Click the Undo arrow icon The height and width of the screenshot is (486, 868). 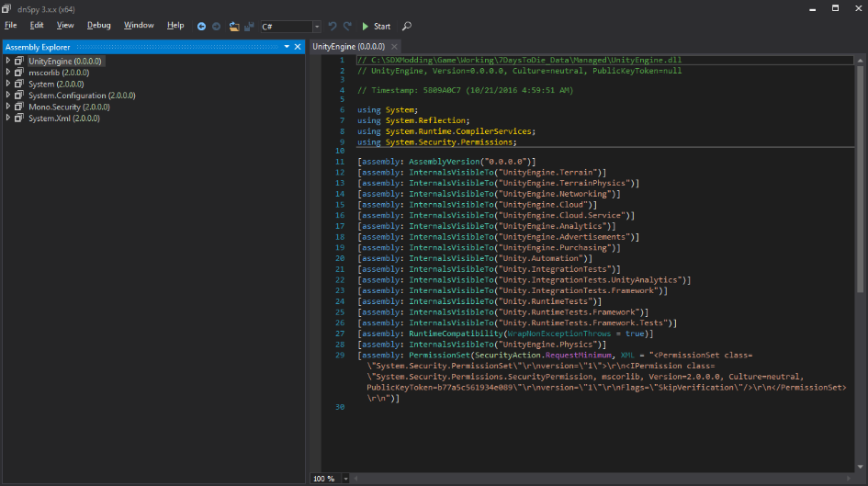click(333, 26)
